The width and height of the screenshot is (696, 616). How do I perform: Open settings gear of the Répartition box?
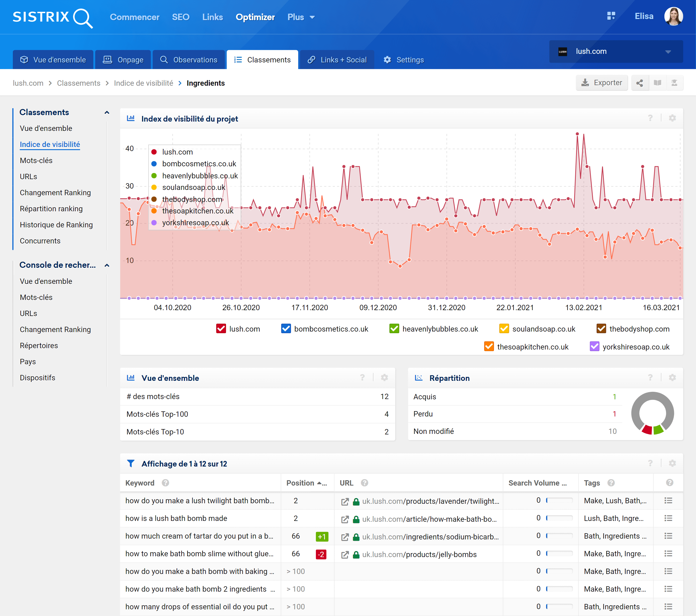672,378
